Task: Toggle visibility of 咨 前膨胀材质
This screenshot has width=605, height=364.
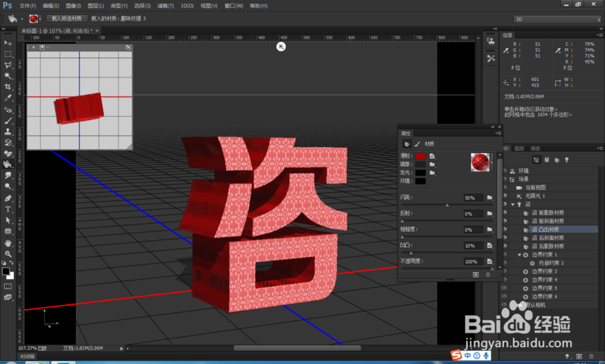Action: [x=505, y=213]
